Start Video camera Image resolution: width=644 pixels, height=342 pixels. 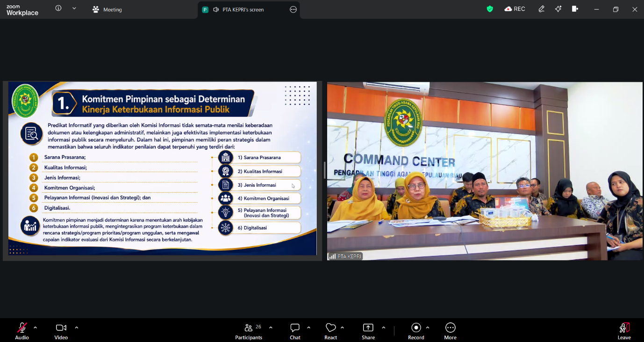point(61,331)
